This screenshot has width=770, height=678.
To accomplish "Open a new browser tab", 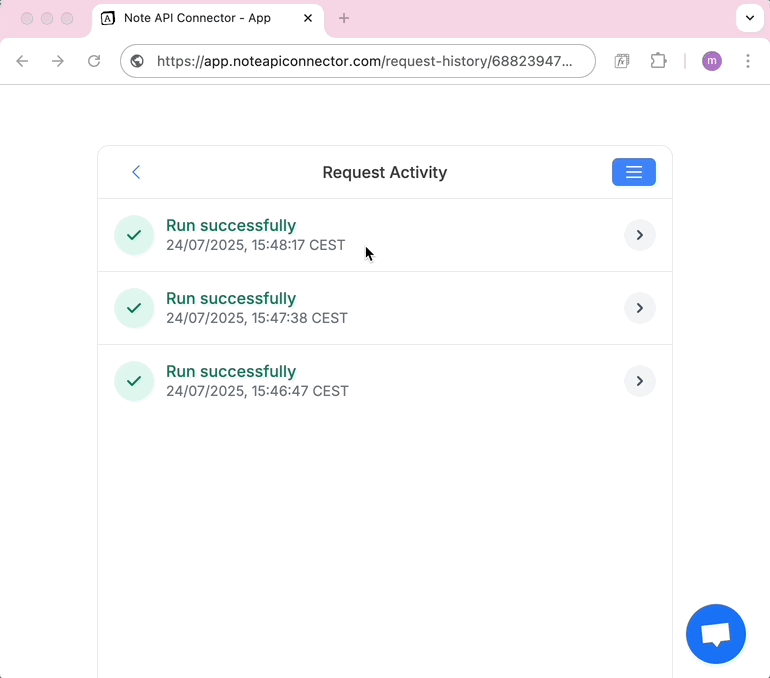I will coord(344,18).
